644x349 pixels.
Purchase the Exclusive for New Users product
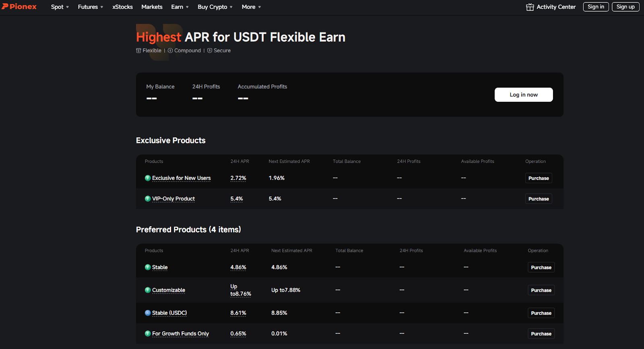(538, 178)
